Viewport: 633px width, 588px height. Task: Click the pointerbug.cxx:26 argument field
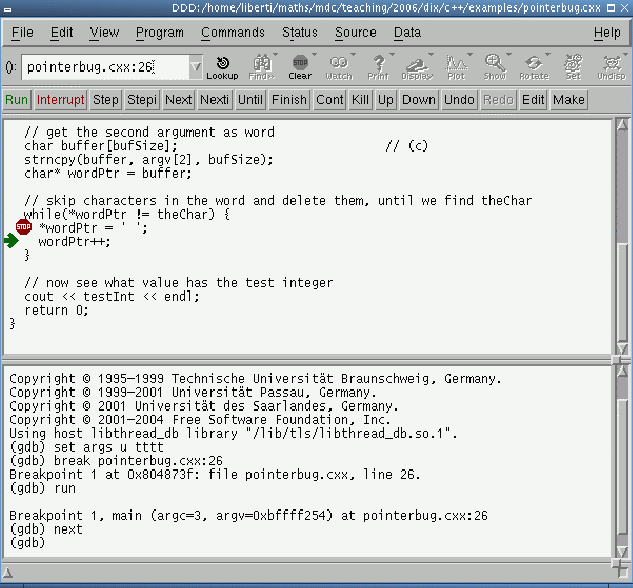click(x=105, y=67)
